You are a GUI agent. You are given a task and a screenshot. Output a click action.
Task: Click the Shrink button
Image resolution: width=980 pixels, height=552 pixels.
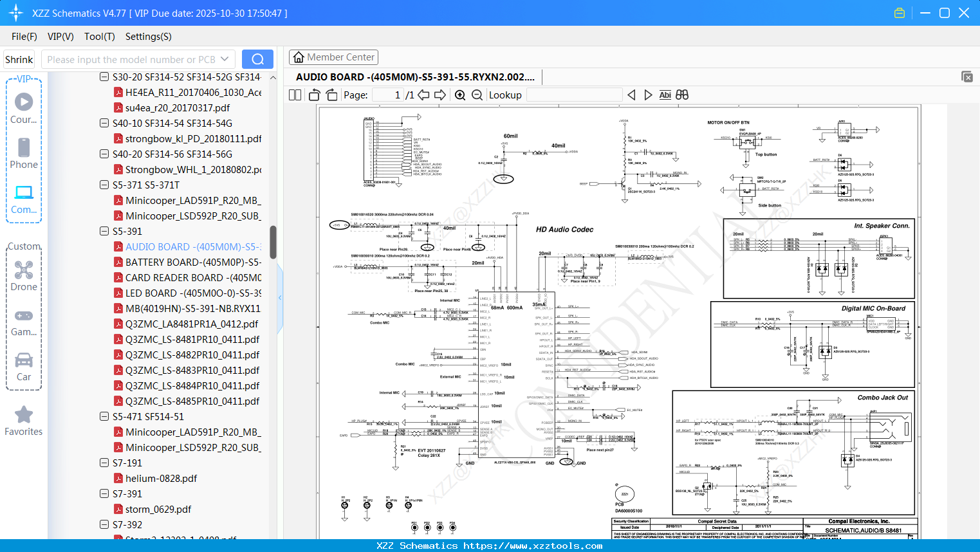coord(19,59)
